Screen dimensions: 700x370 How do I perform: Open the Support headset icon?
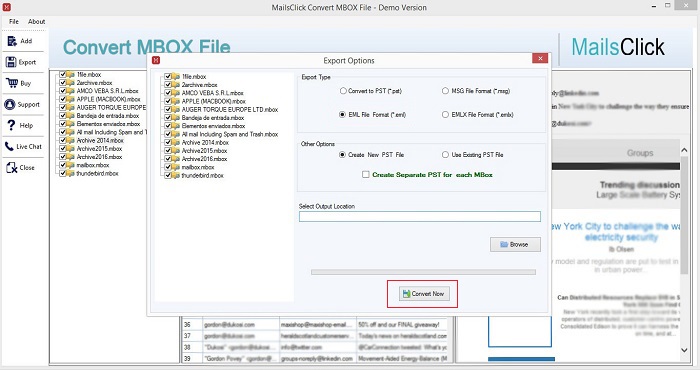pos(10,104)
